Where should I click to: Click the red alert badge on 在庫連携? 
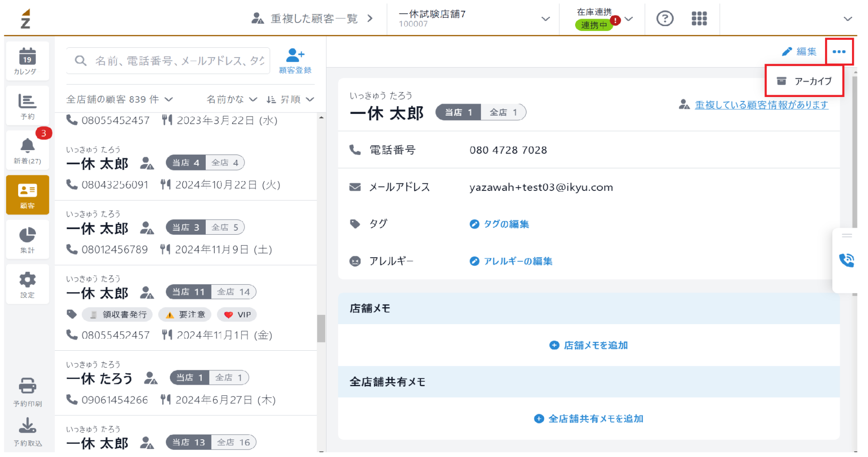click(615, 20)
